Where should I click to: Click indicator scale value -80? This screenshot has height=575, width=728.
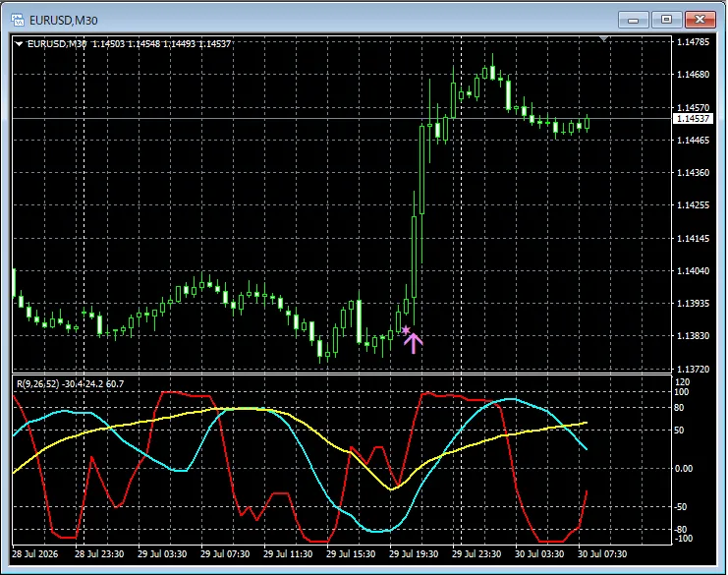pyautogui.click(x=681, y=530)
